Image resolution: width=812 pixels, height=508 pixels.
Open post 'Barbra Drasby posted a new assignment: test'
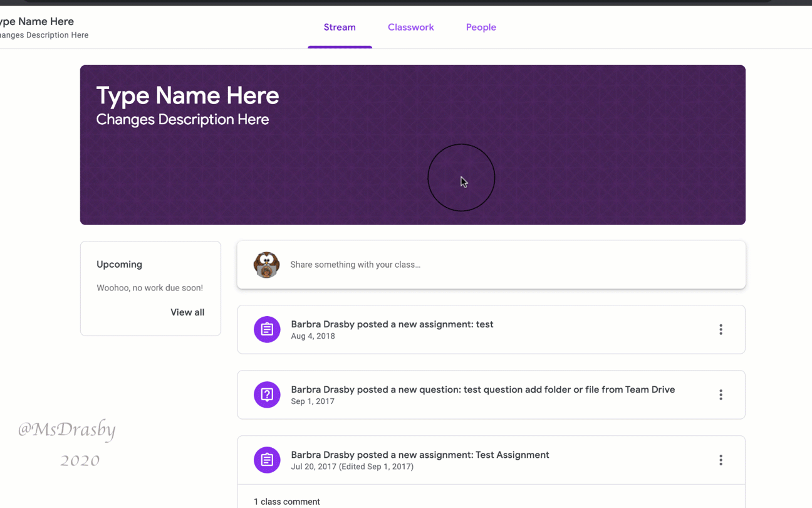coord(392,324)
